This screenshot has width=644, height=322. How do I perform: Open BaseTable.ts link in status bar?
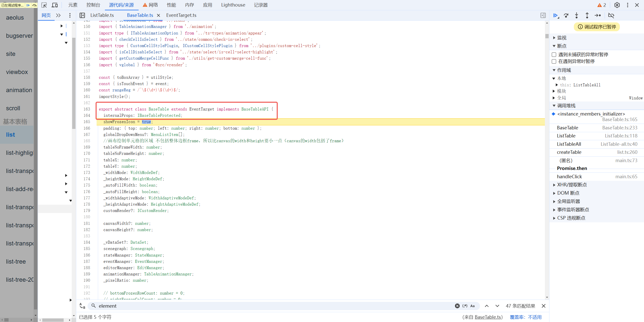[x=488, y=317]
